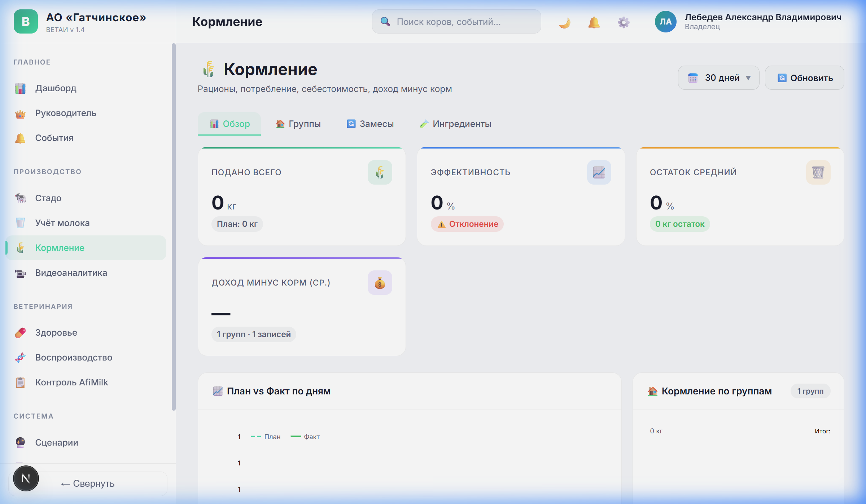The width and height of the screenshot is (866, 504).
Task: Open Учёт молока from the sidebar
Action: (62, 222)
